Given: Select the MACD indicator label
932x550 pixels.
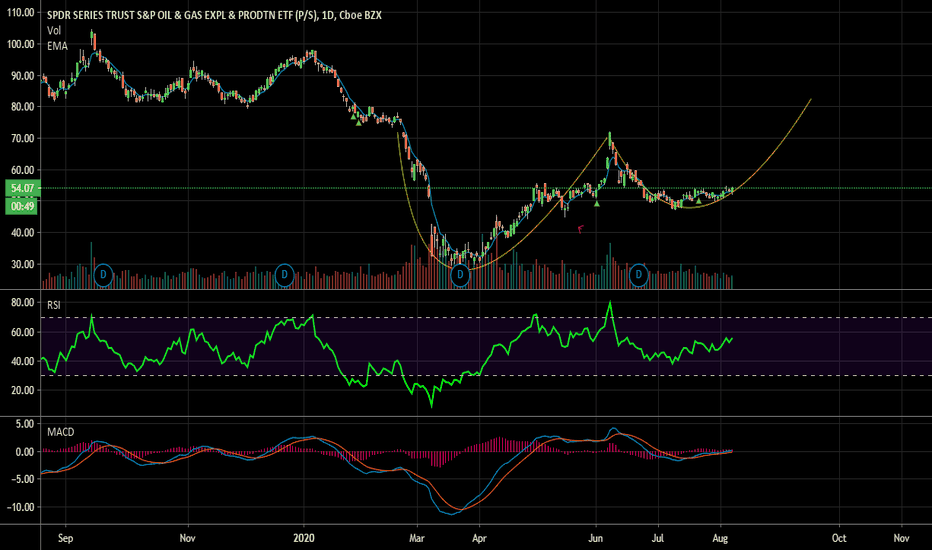Looking at the screenshot, I should point(61,432).
